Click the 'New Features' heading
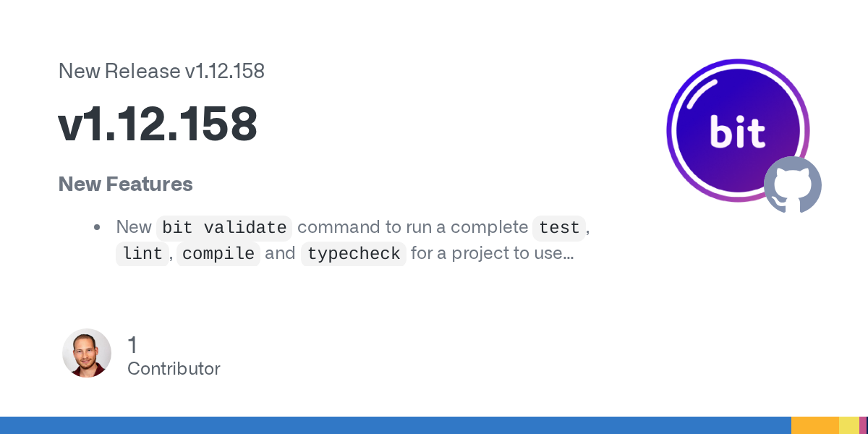Viewport: 868px width, 434px height. tap(125, 184)
